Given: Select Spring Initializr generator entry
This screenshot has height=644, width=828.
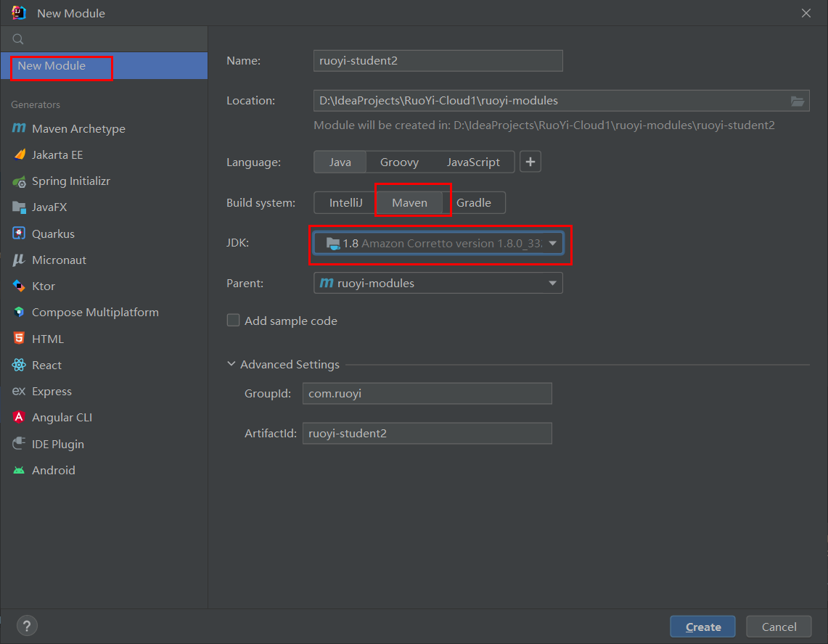Looking at the screenshot, I should click(104, 181).
